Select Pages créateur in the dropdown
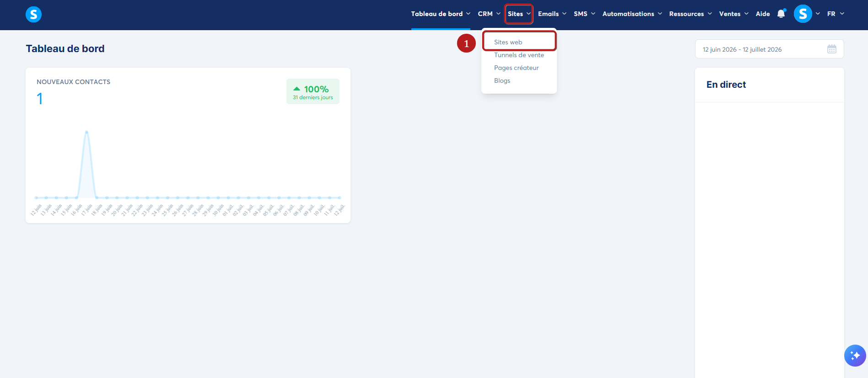The width and height of the screenshot is (868, 378). tap(516, 68)
